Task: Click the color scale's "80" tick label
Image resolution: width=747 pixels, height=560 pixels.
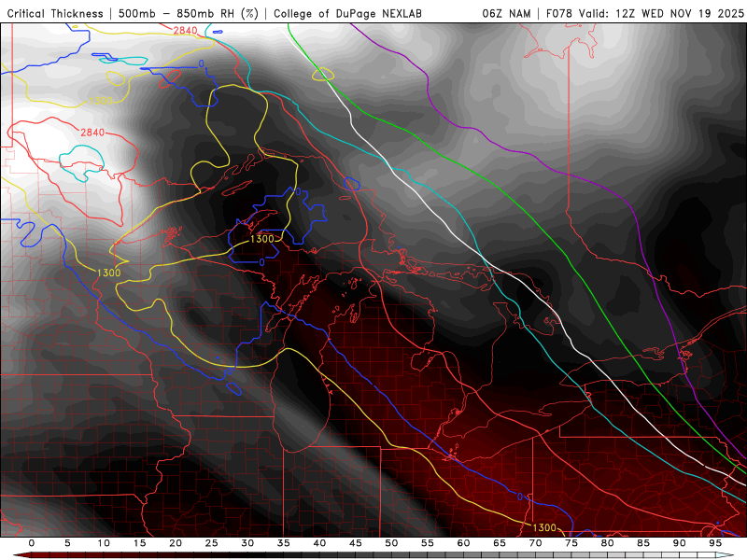Action: pos(608,543)
